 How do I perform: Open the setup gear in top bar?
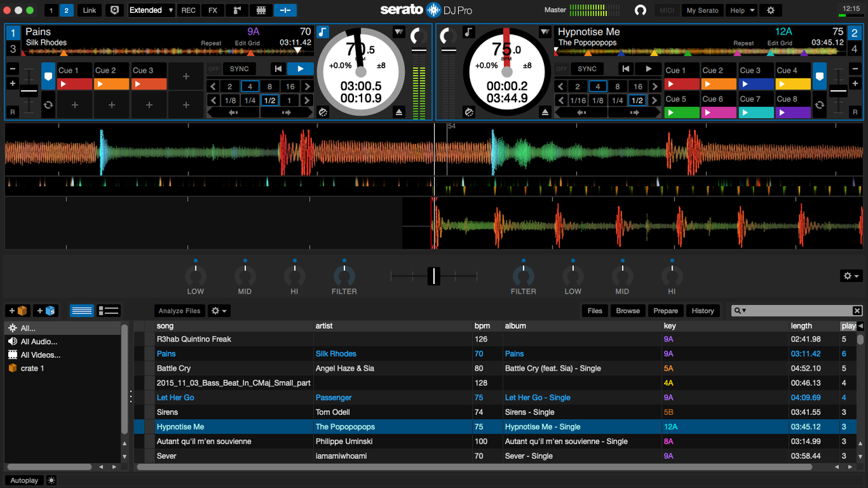770,10
